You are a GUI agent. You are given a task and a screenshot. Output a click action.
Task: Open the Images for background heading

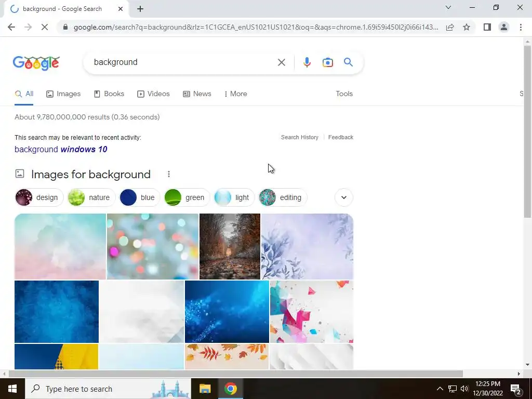point(90,175)
